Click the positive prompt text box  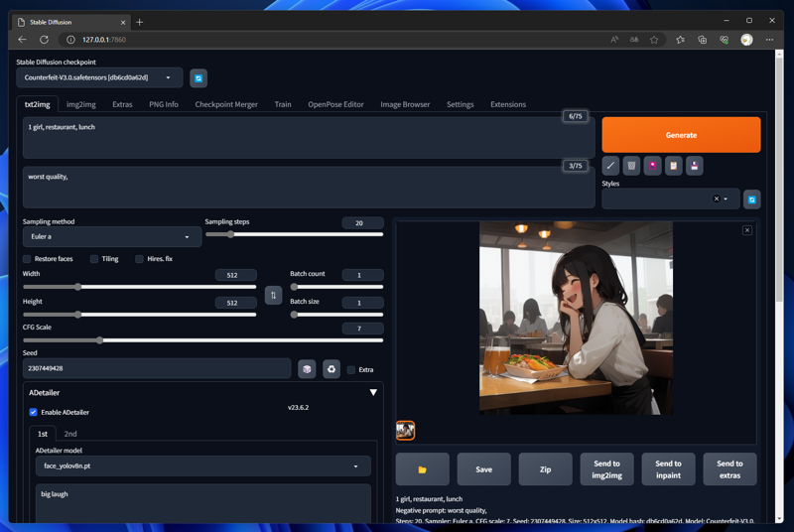click(309, 138)
